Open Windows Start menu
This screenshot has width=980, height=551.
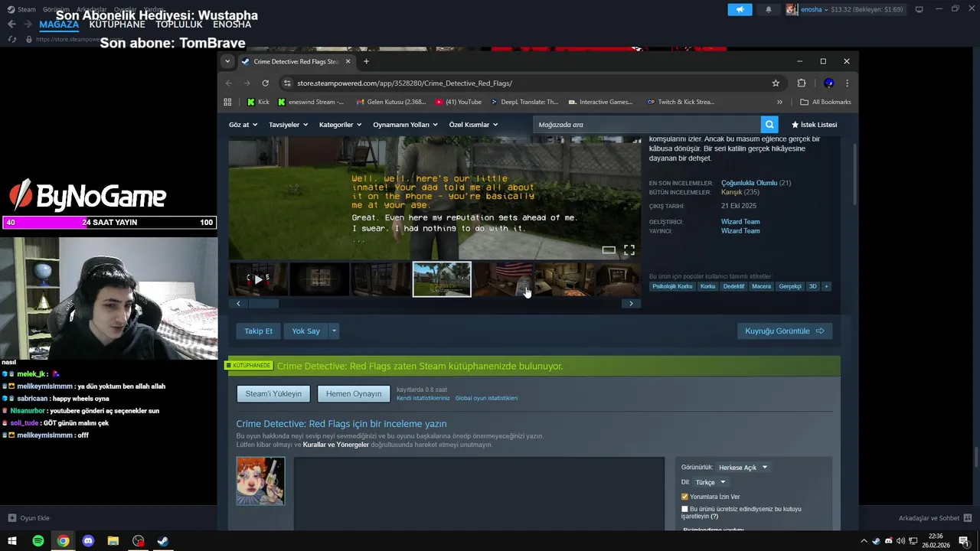pos(12,541)
